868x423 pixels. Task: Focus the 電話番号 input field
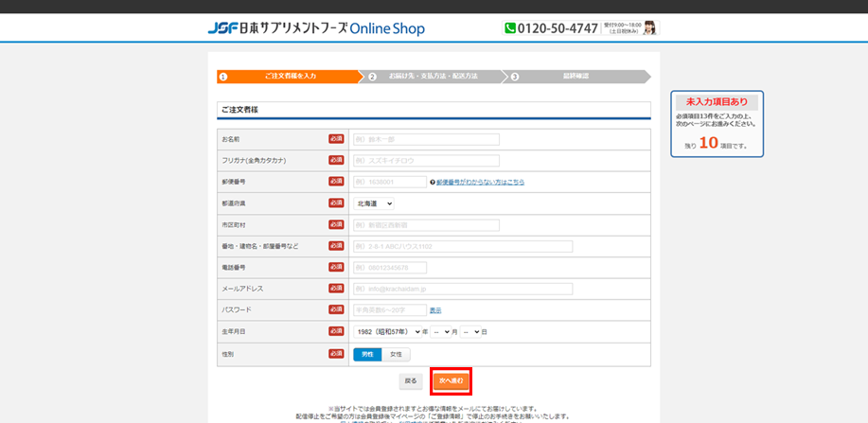(x=390, y=268)
